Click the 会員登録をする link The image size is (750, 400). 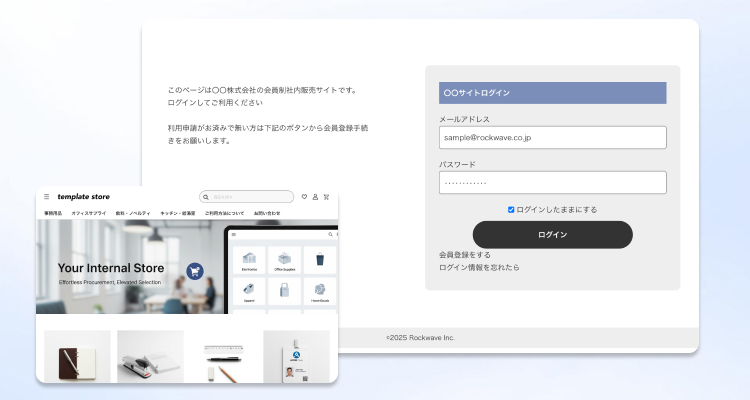point(465,255)
